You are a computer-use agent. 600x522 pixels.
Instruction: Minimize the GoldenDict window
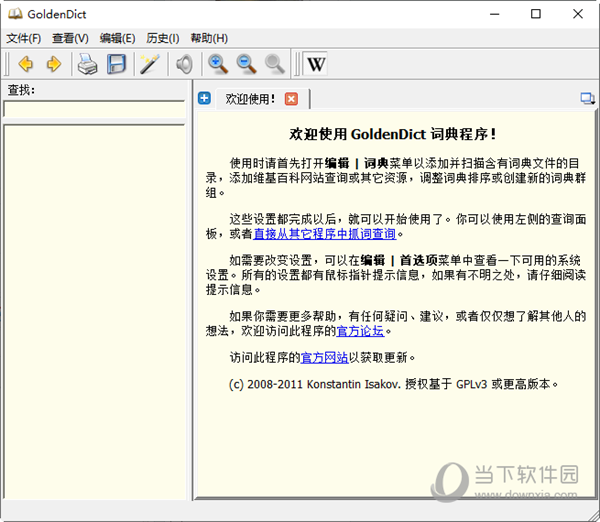495,14
